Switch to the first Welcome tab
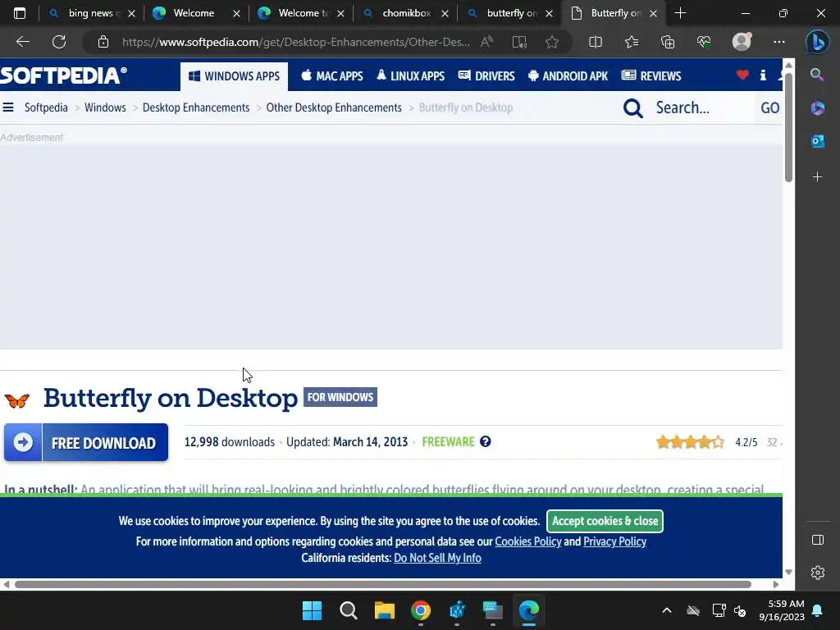The width and height of the screenshot is (840, 630). click(194, 13)
